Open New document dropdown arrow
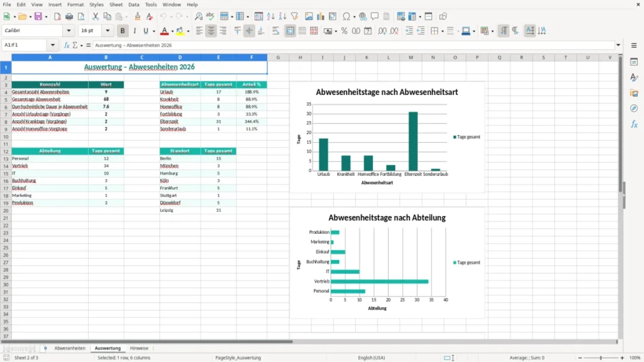This screenshot has width=644, height=362. (x=14, y=16)
